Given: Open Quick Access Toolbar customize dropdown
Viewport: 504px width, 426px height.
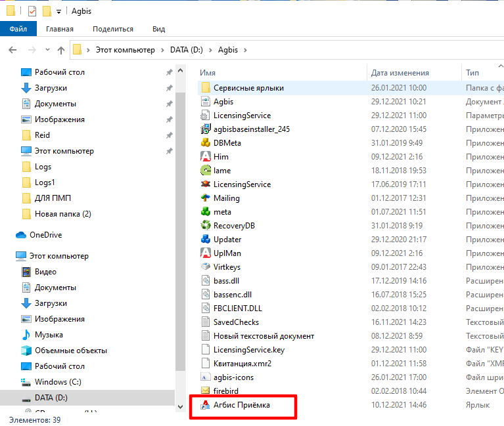Looking at the screenshot, I should 59,12.
